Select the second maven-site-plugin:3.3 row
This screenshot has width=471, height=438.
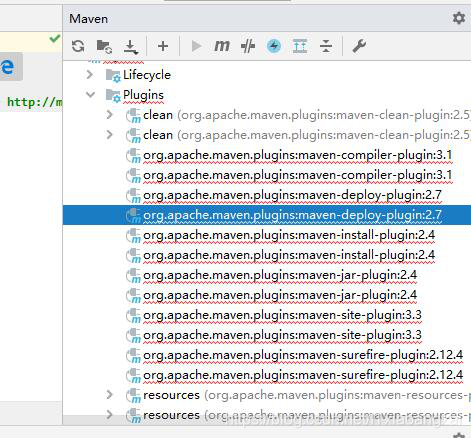[x=267, y=335]
